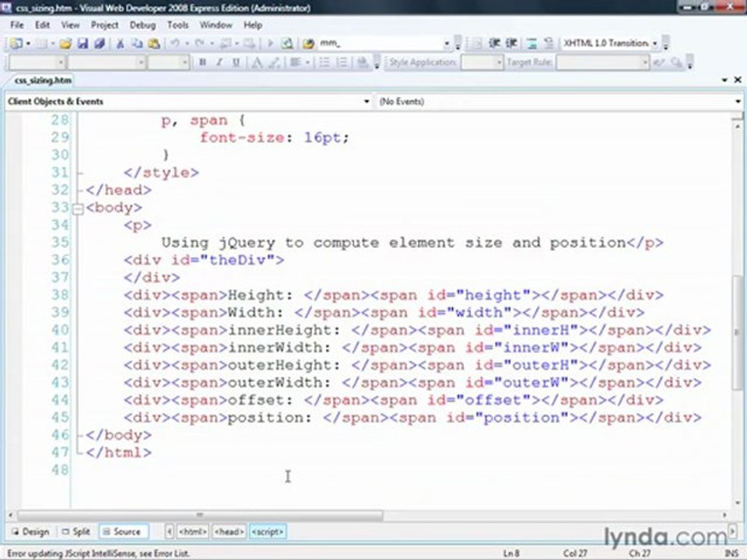This screenshot has width=747, height=560.
Task: Click the Increase Indent icon
Action: (x=511, y=44)
